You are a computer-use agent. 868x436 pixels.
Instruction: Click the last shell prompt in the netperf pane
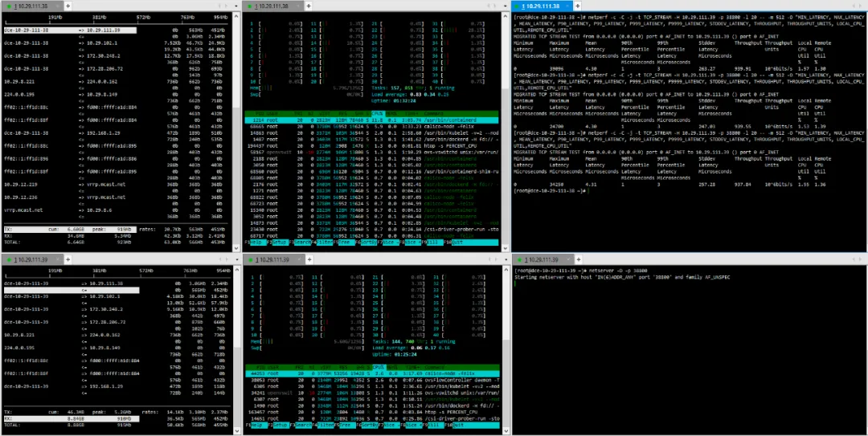click(549, 190)
